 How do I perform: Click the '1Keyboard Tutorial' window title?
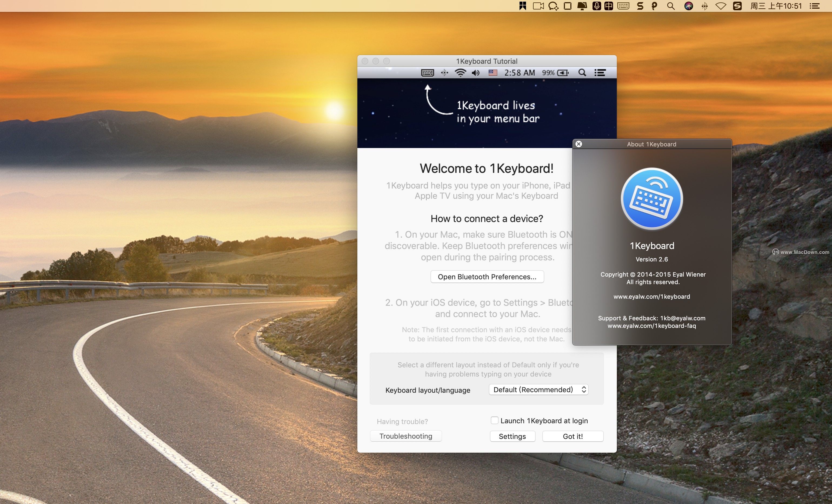pyautogui.click(x=487, y=61)
